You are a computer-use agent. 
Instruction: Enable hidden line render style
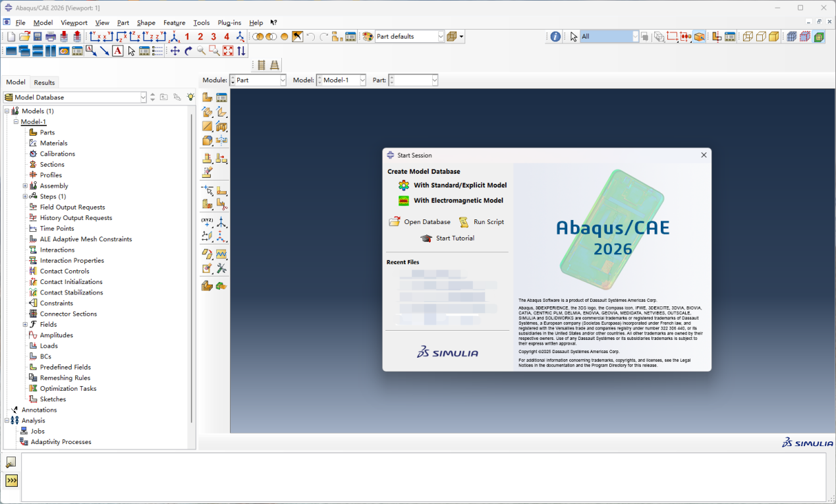coord(761,37)
